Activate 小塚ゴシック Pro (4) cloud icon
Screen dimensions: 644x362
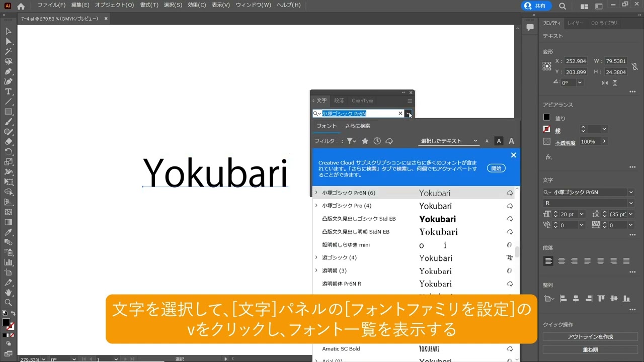510,206
